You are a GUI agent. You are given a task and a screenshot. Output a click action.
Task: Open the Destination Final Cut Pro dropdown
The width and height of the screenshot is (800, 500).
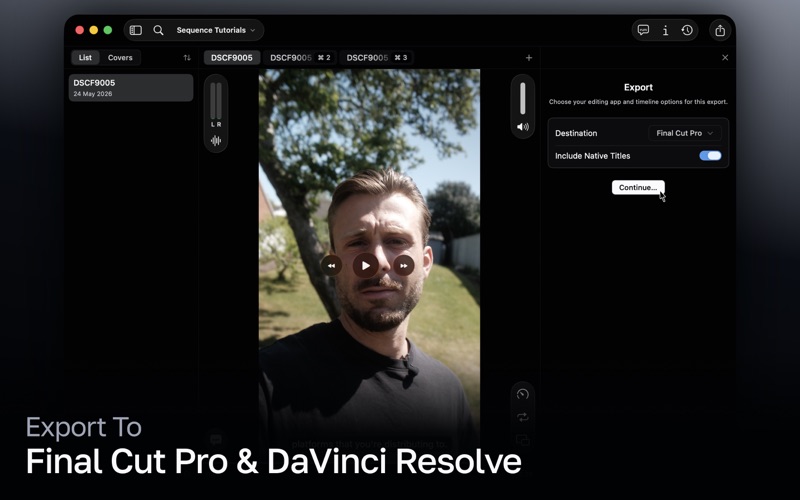pyautogui.click(x=685, y=133)
